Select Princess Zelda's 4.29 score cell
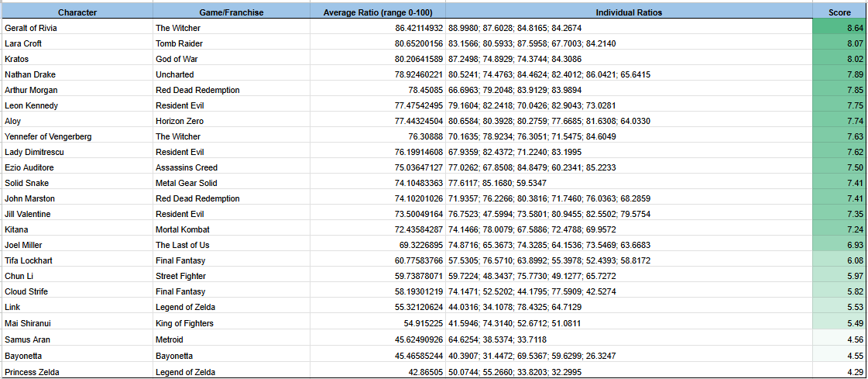 tap(839, 372)
